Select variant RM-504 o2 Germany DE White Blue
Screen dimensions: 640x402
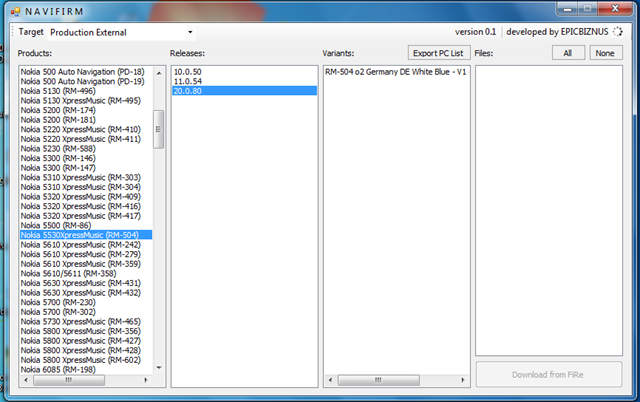[396, 72]
